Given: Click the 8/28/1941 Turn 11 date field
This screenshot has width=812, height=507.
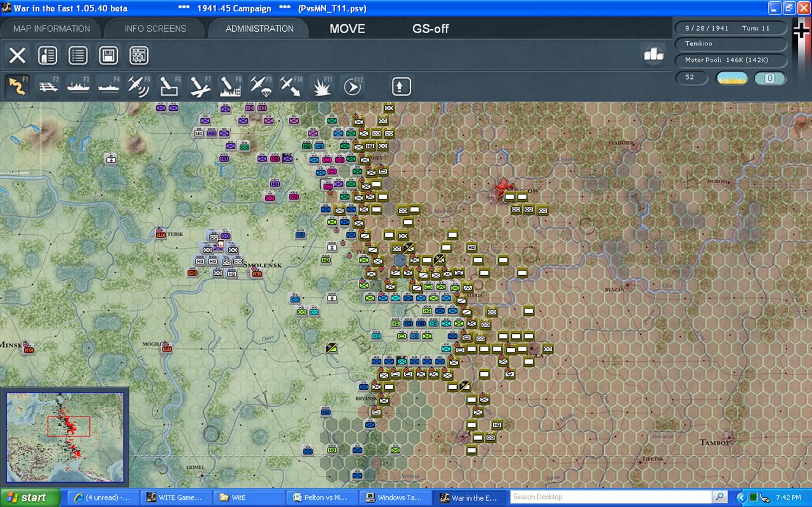Looking at the screenshot, I should [x=731, y=29].
